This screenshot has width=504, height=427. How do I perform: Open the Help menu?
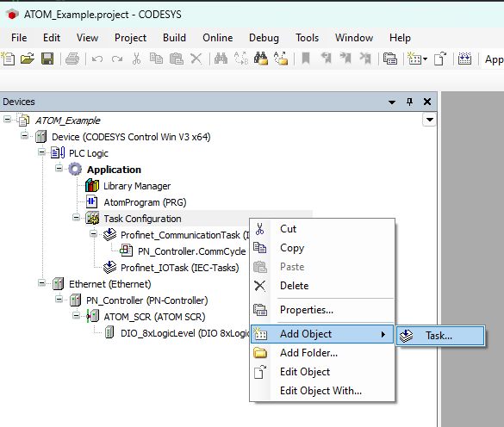400,38
